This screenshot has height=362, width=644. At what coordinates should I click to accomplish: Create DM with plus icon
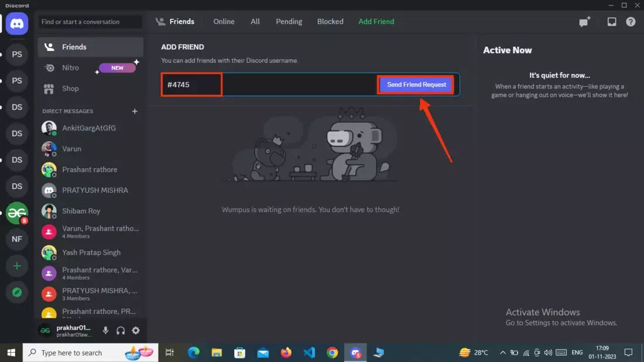coord(134,111)
